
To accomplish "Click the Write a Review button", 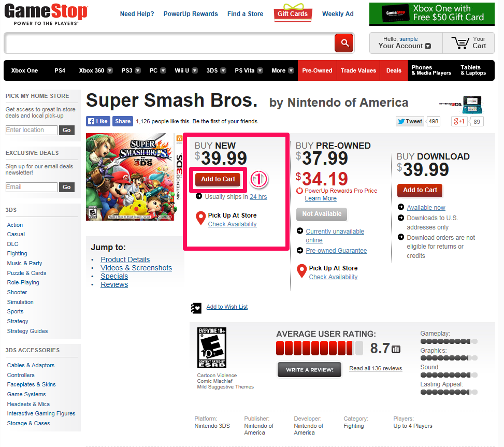I will click(x=310, y=369).
